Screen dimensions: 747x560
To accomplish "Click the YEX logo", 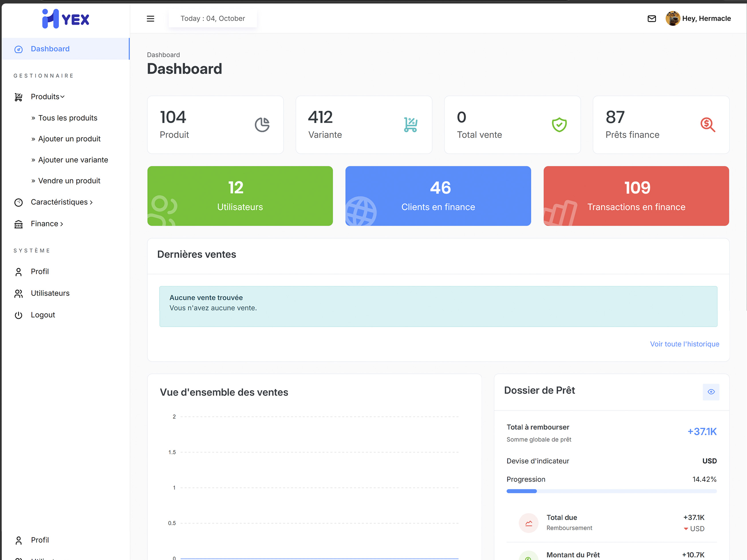I will (66, 19).
